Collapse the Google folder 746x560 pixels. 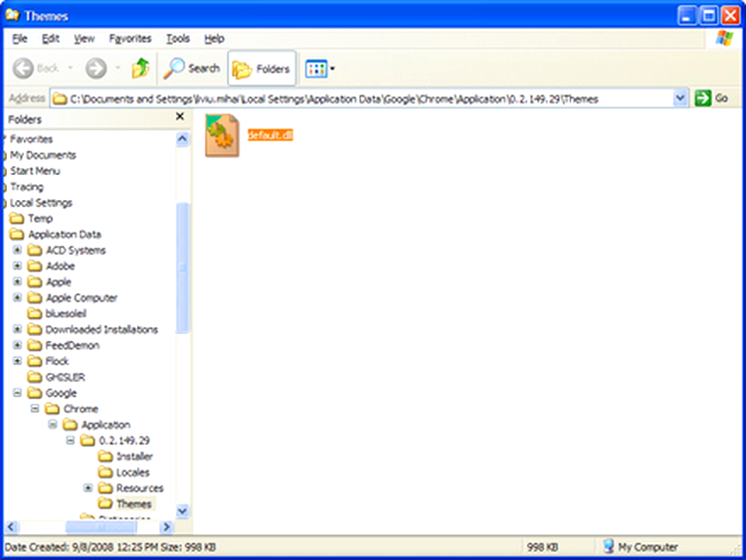(x=17, y=393)
